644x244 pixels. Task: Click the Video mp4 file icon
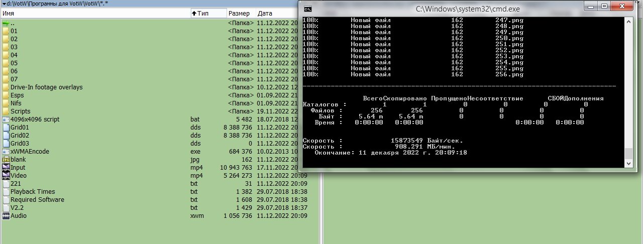[6, 176]
